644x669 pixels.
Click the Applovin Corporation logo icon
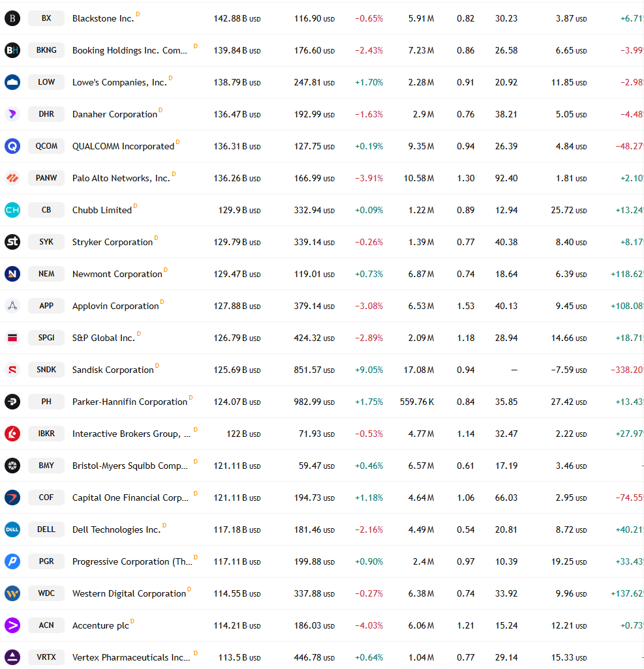click(12, 306)
